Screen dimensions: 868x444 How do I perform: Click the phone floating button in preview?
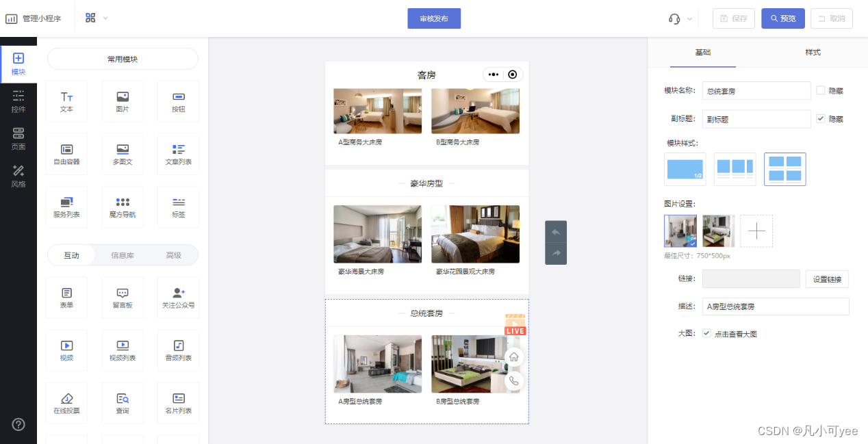[x=514, y=381]
